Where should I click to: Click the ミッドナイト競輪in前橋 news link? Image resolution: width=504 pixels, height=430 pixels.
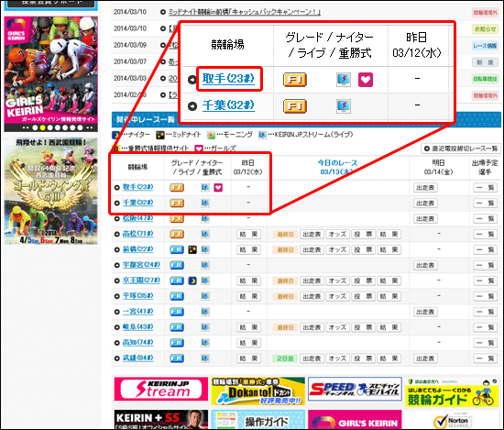tap(245, 12)
